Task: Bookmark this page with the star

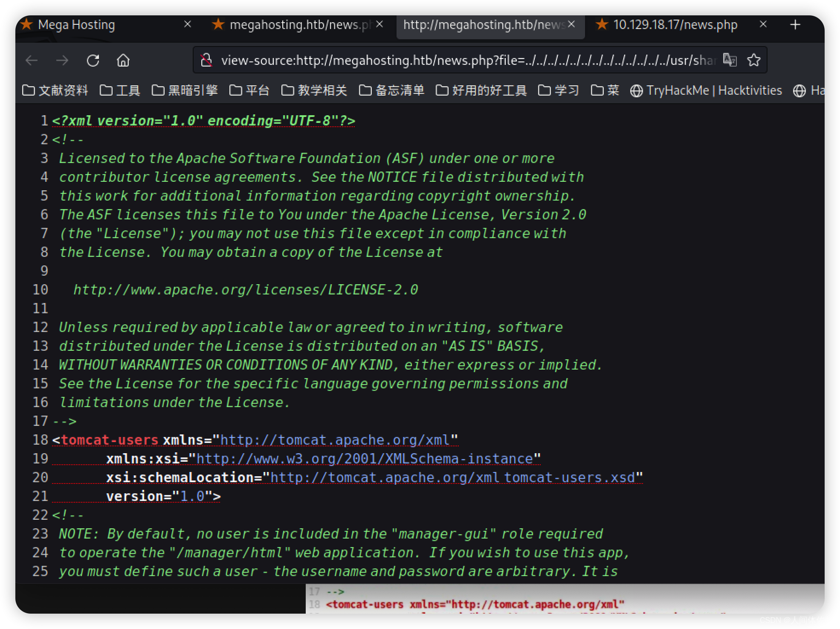Action: 754,60
